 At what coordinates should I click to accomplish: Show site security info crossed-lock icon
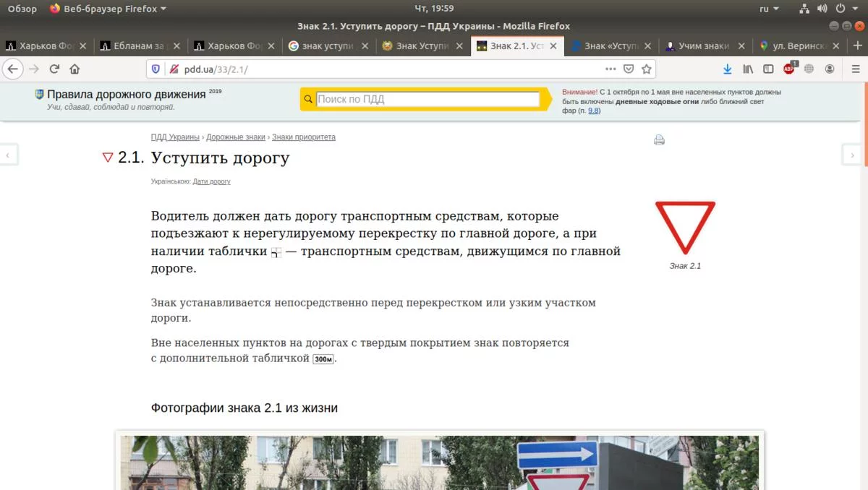174,69
